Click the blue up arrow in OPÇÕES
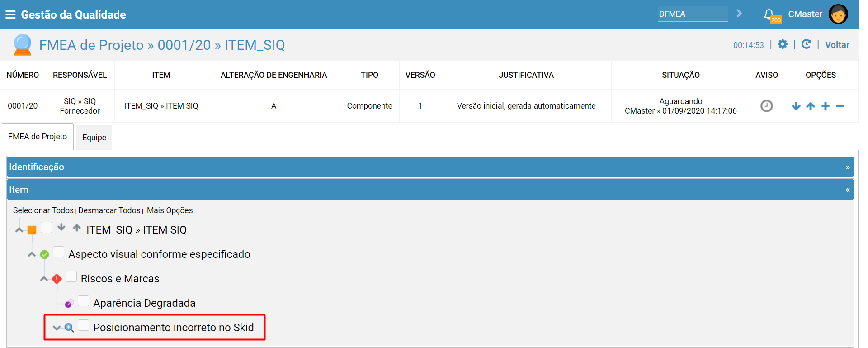The height and width of the screenshot is (348, 868). coord(811,106)
